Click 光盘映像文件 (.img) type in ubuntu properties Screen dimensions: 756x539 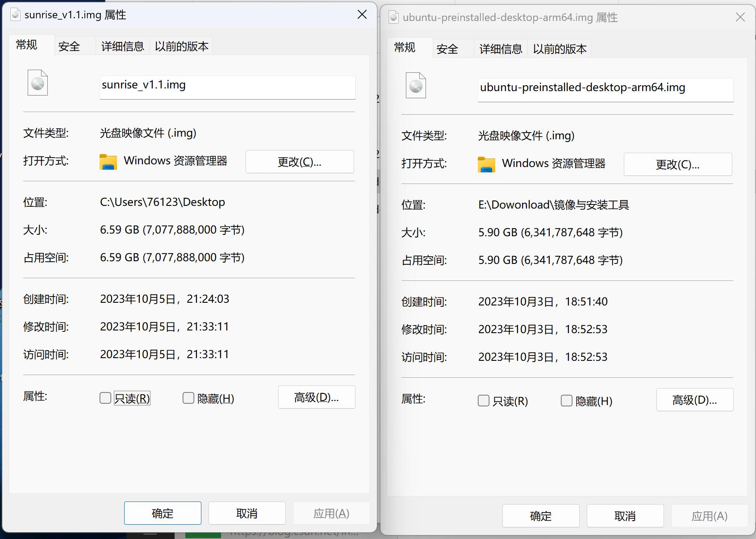(x=526, y=135)
